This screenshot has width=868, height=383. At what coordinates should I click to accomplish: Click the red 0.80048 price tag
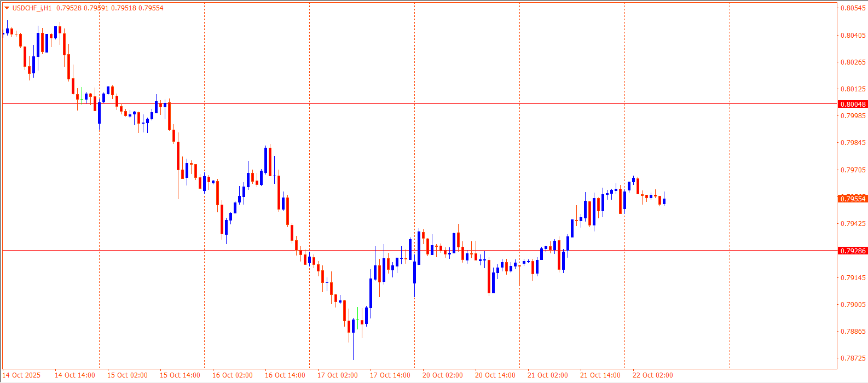[853, 104]
